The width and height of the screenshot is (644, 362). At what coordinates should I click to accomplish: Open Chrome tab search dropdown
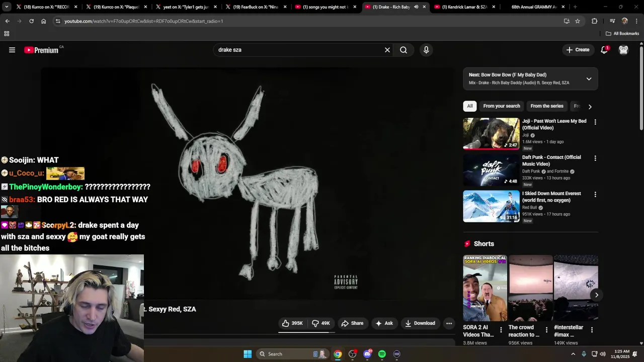7,7
